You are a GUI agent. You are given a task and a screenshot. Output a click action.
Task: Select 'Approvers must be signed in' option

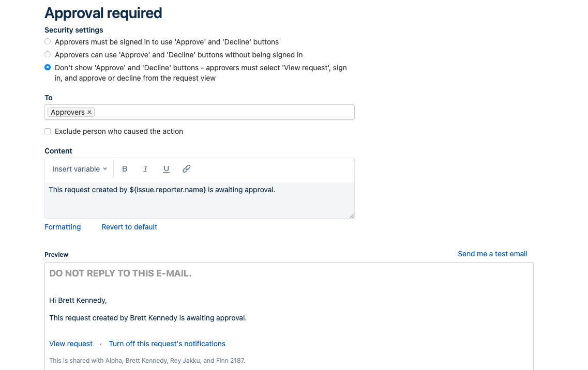click(48, 42)
